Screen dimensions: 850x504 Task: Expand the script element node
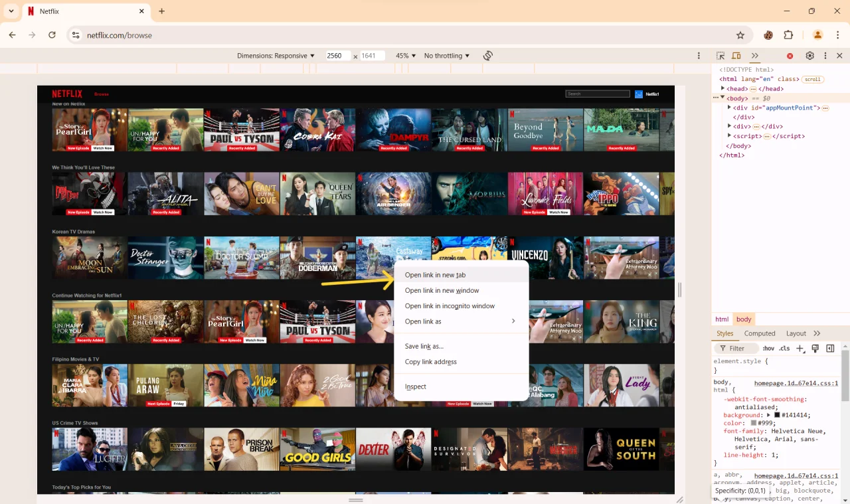click(x=730, y=136)
